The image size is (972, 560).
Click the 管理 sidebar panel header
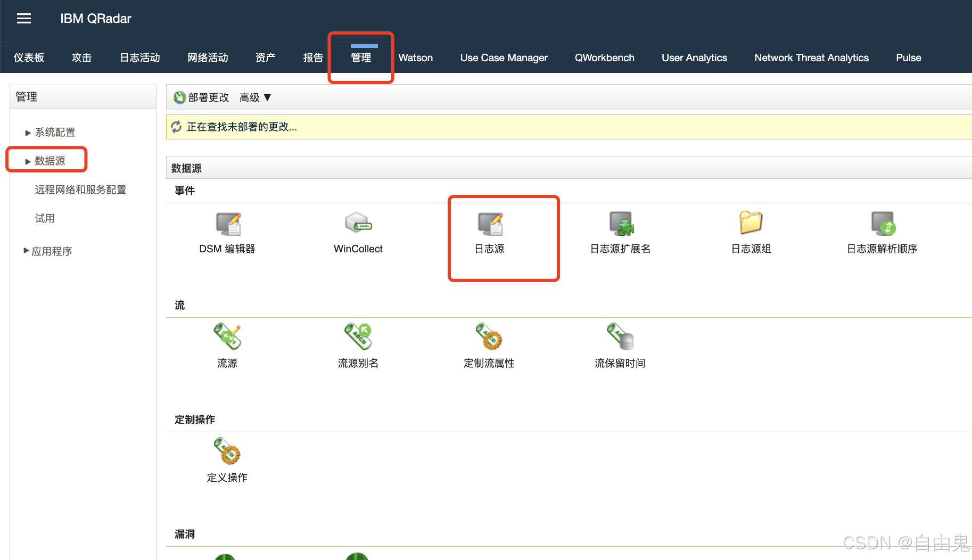coord(83,97)
